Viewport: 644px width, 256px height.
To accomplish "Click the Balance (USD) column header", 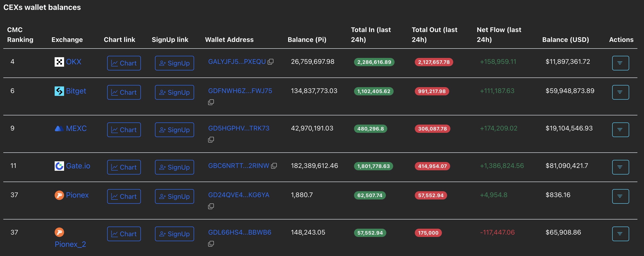I will (x=566, y=40).
